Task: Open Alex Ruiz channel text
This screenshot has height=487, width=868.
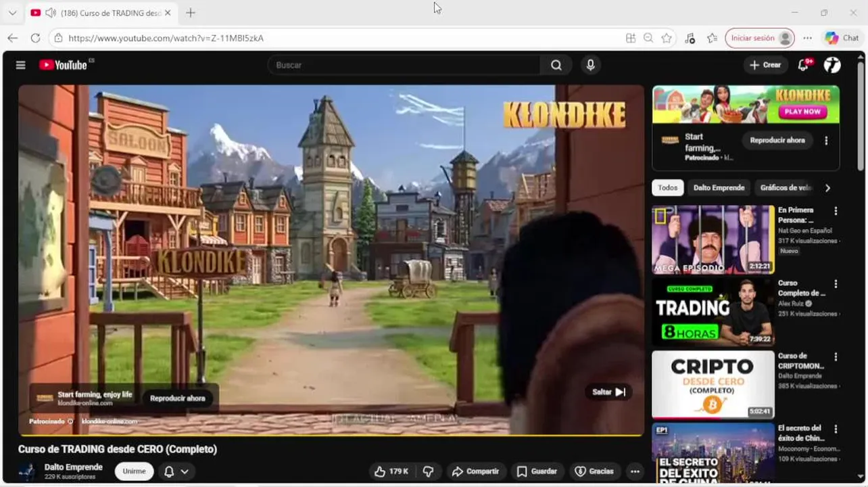Action: click(790, 304)
